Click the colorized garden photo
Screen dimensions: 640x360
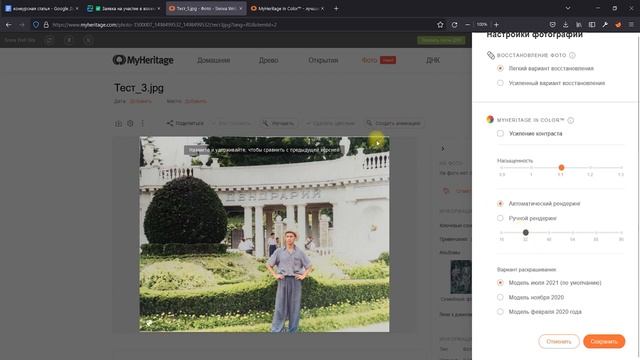[x=264, y=234]
